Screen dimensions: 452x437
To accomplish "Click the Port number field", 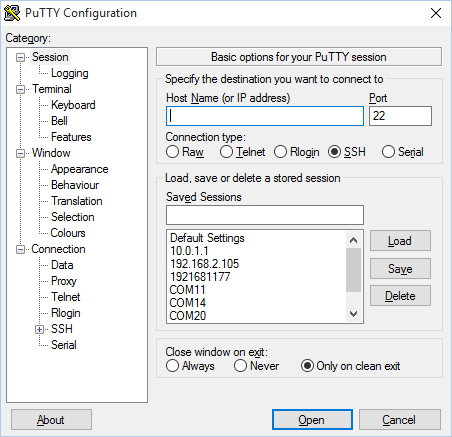I will pos(400,116).
